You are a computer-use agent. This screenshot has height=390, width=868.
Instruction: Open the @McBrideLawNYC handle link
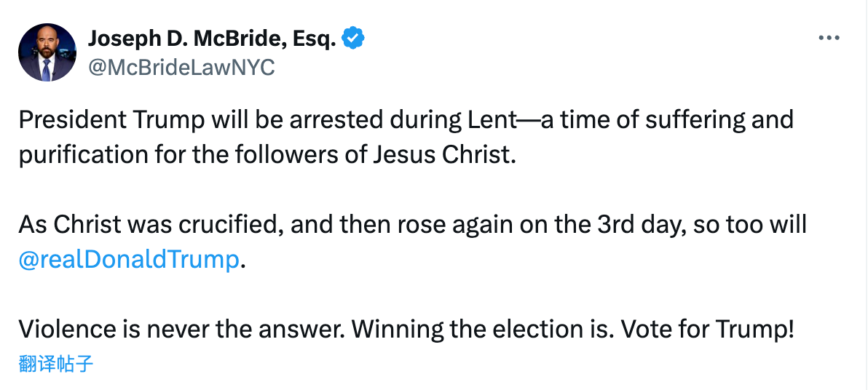pyautogui.click(x=181, y=67)
